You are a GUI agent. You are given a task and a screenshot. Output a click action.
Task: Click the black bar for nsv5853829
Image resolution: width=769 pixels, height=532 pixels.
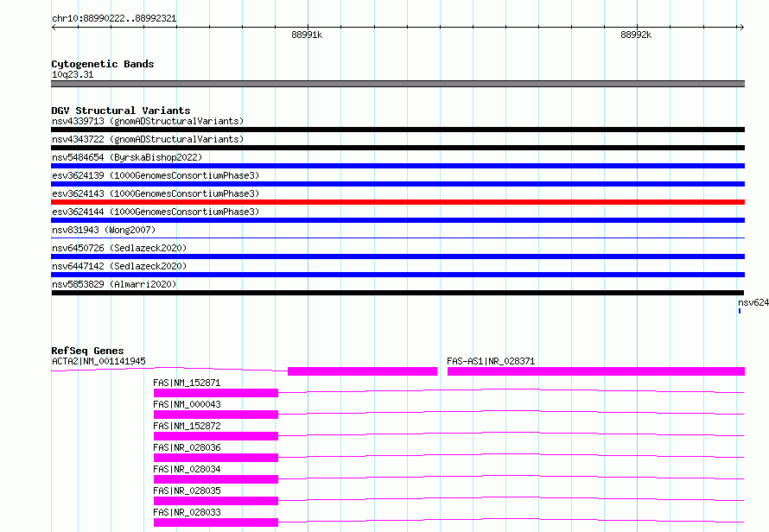pyautogui.click(x=397, y=293)
